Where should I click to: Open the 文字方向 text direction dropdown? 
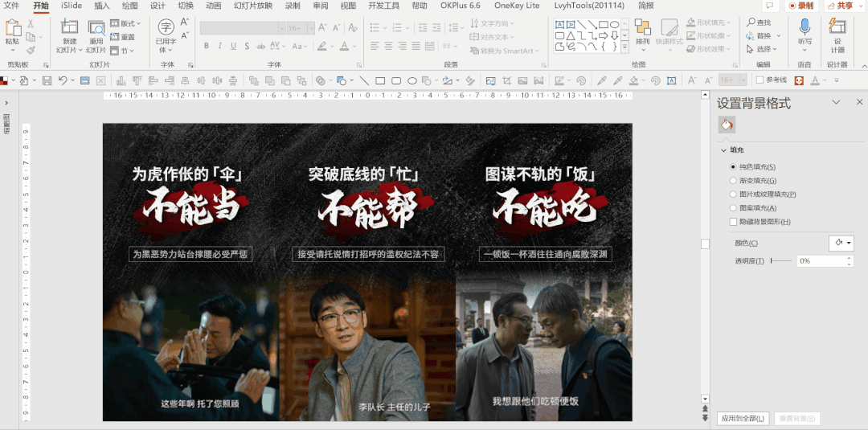click(x=492, y=23)
